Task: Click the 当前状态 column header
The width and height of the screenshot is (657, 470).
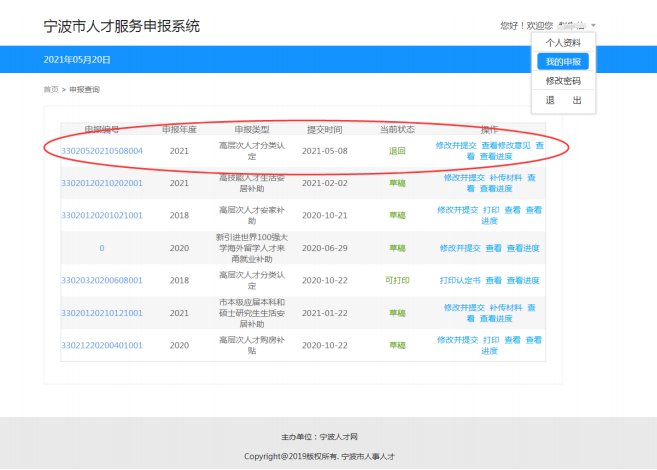Action: pyautogui.click(x=397, y=129)
